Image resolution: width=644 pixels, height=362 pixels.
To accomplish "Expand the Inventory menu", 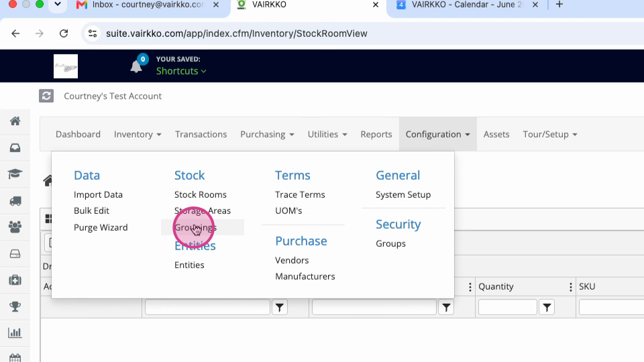I will 138,135.
